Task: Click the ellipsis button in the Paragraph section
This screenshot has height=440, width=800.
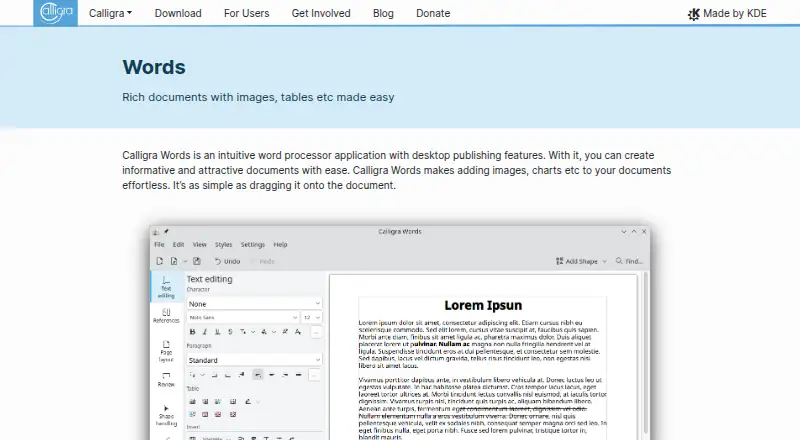Action: coord(316,375)
